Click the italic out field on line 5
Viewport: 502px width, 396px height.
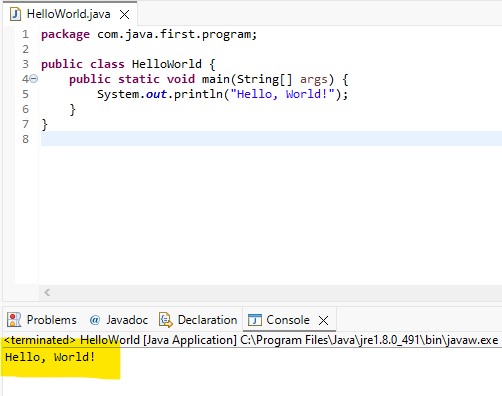[x=156, y=94]
